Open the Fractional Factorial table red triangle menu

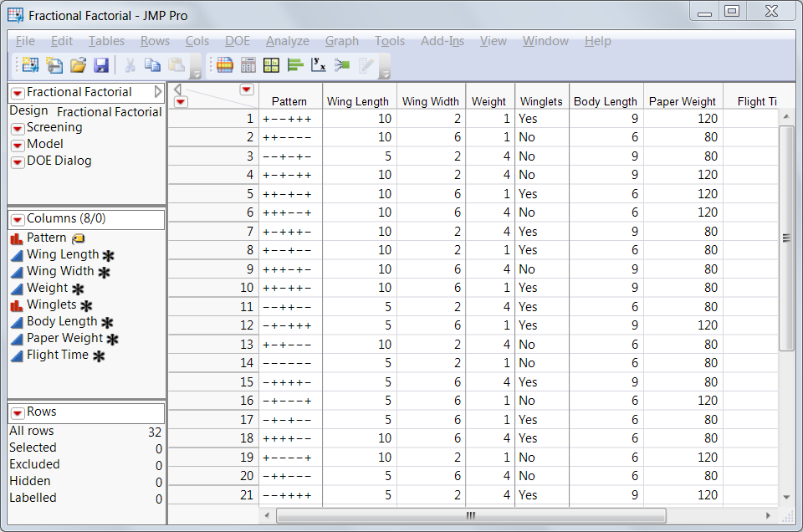coord(18,93)
